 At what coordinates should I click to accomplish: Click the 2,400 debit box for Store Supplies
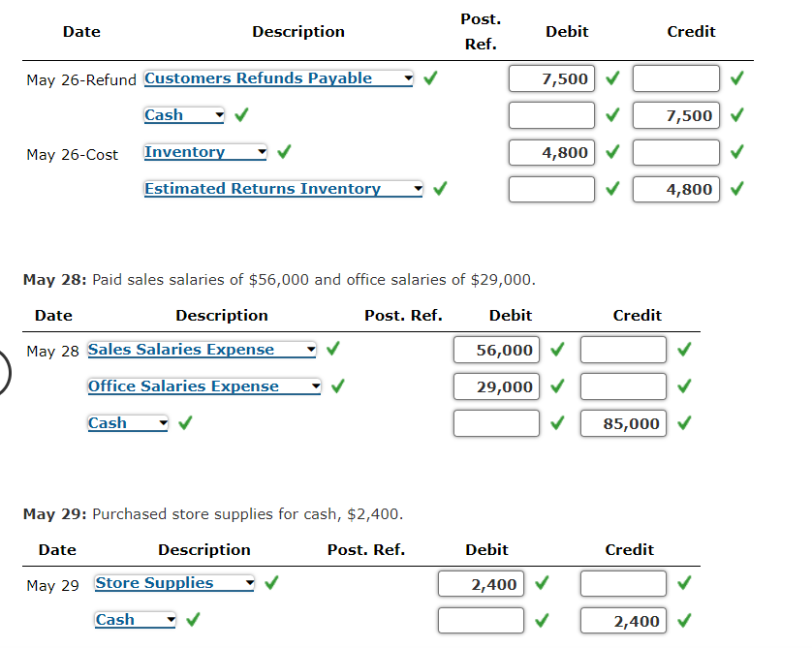click(480, 582)
